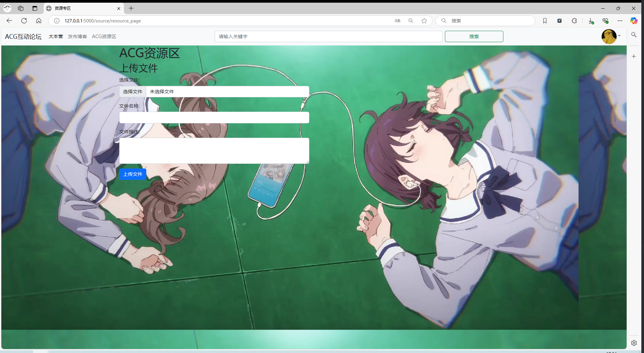The image size is (644, 353).
Task: Open the 发布博客 nav item
Action: pos(77,36)
